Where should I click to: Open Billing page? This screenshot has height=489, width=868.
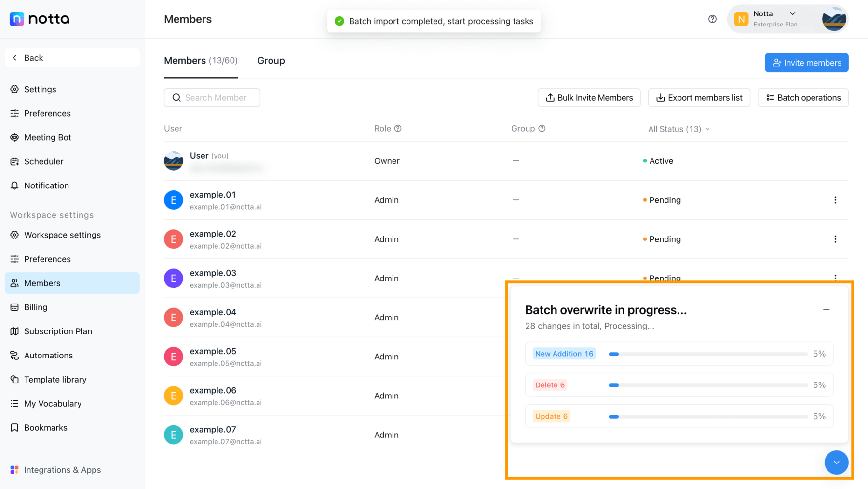(x=72, y=307)
